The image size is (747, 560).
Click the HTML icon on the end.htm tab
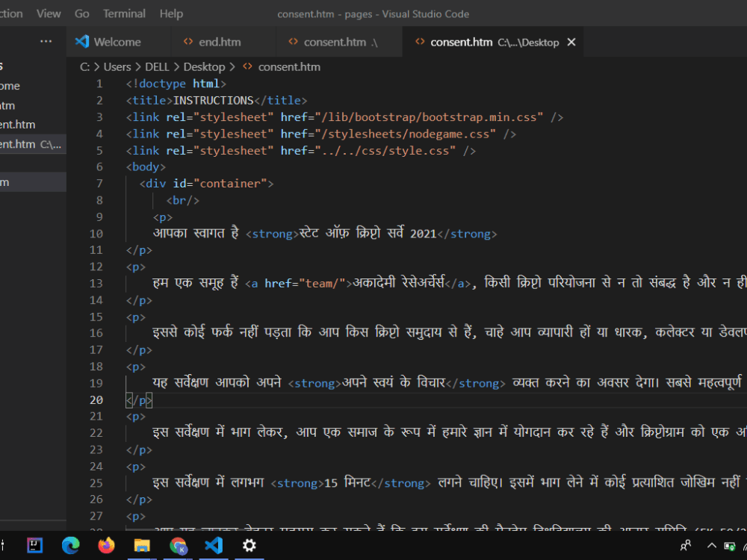click(x=189, y=41)
